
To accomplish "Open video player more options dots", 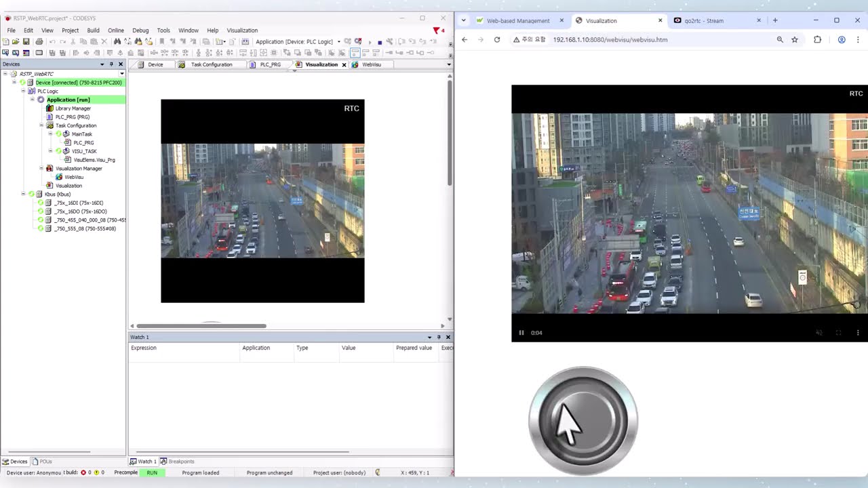I will click(x=858, y=333).
